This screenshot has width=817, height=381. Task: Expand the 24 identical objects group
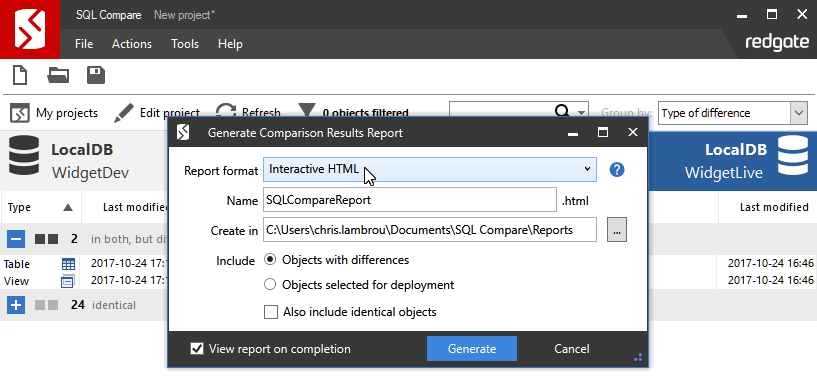click(x=16, y=305)
